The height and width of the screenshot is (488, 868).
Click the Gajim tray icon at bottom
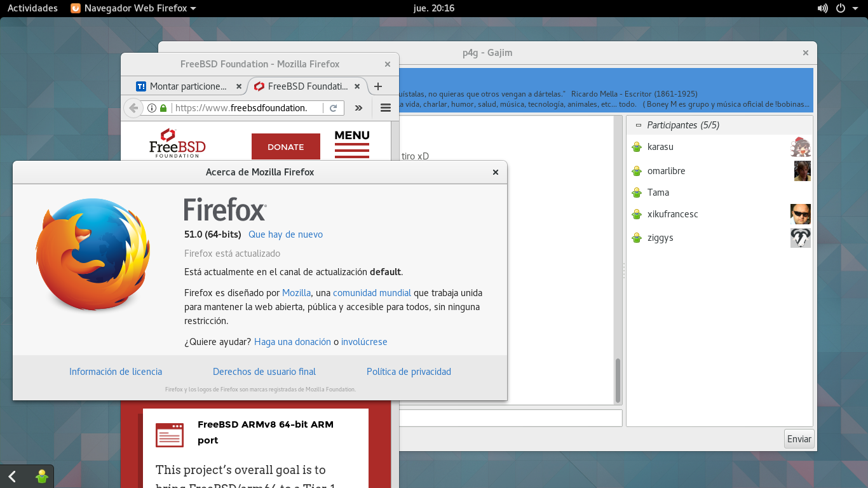click(42, 476)
